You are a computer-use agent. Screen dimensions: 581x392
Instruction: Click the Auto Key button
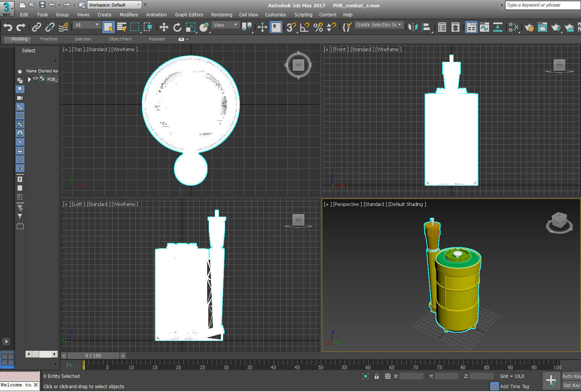[571, 376]
